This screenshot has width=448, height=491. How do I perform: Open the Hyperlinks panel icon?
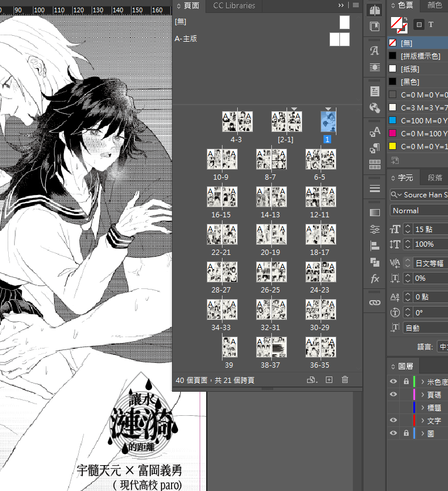coord(375,107)
